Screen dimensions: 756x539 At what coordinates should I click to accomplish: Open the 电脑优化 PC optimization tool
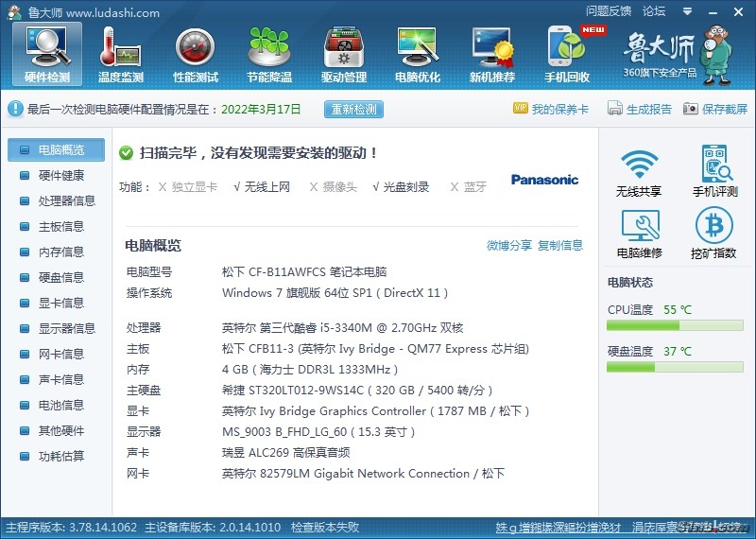[418, 54]
